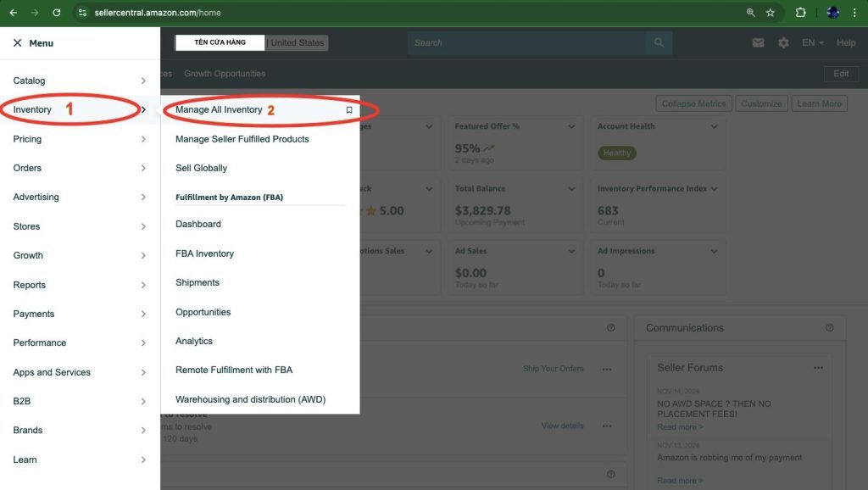The image size is (868, 490).
Task: Open FBA Inventory from the submenu
Action: tap(204, 253)
